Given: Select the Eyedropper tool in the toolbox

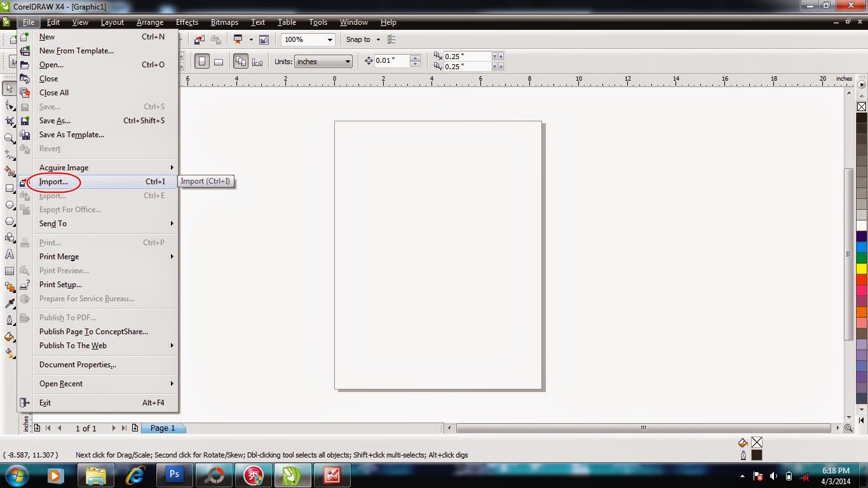Looking at the screenshot, I should tap(9, 304).
